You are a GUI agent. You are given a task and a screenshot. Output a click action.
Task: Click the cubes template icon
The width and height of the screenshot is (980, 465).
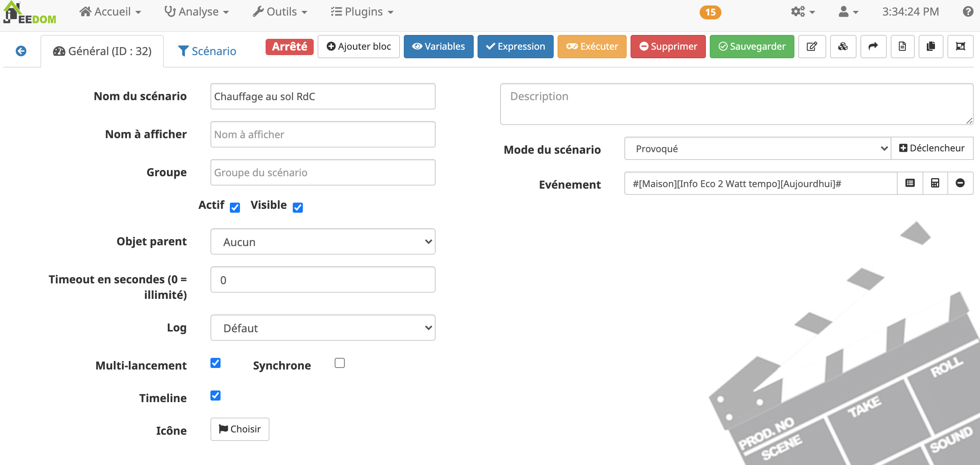(843, 47)
